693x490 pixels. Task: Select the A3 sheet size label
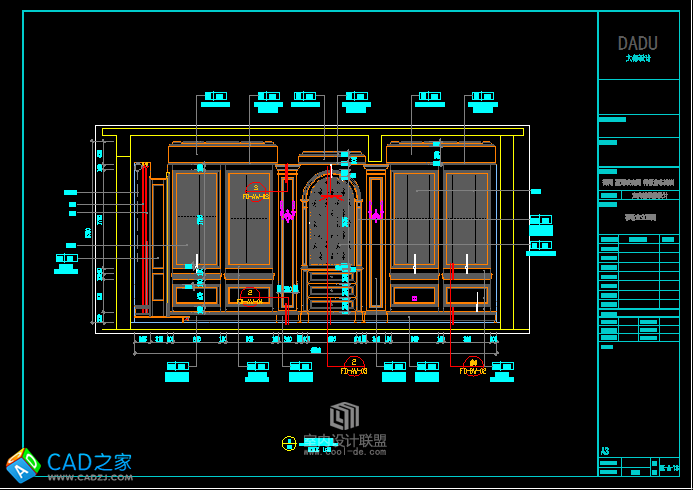[605, 451]
